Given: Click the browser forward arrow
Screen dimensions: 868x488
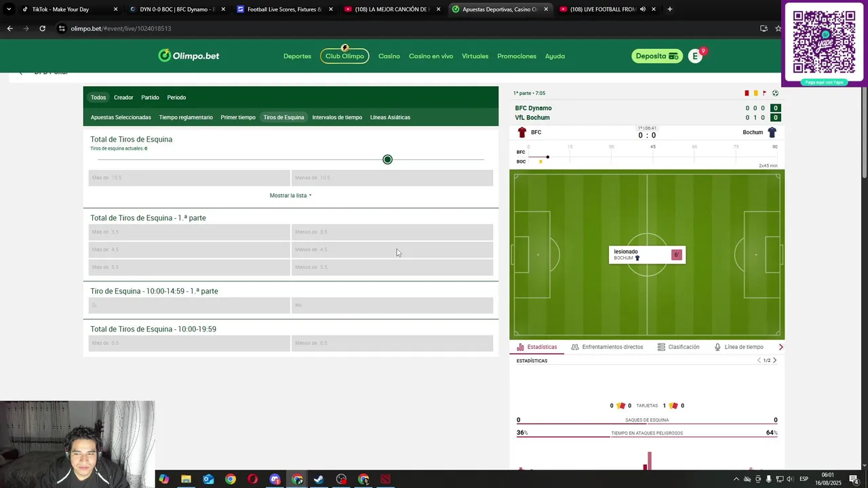Looking at the screenshot, I should point(26,28).
